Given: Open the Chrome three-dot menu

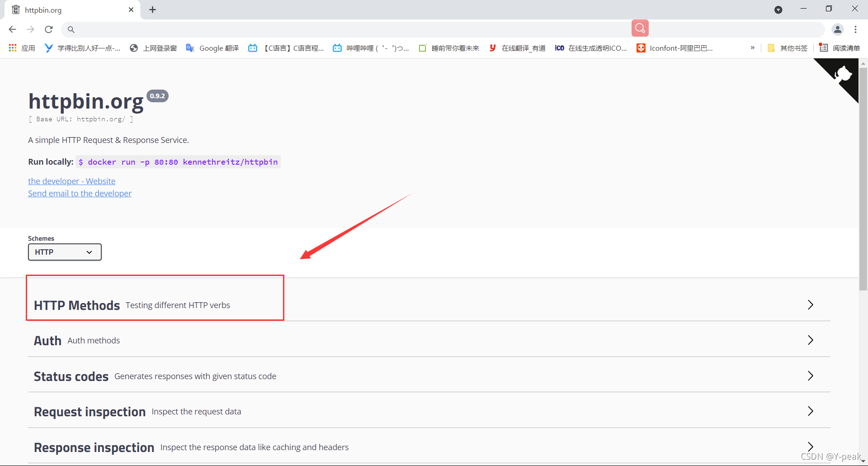Looking at the screenshot, I should coord(855,29).
